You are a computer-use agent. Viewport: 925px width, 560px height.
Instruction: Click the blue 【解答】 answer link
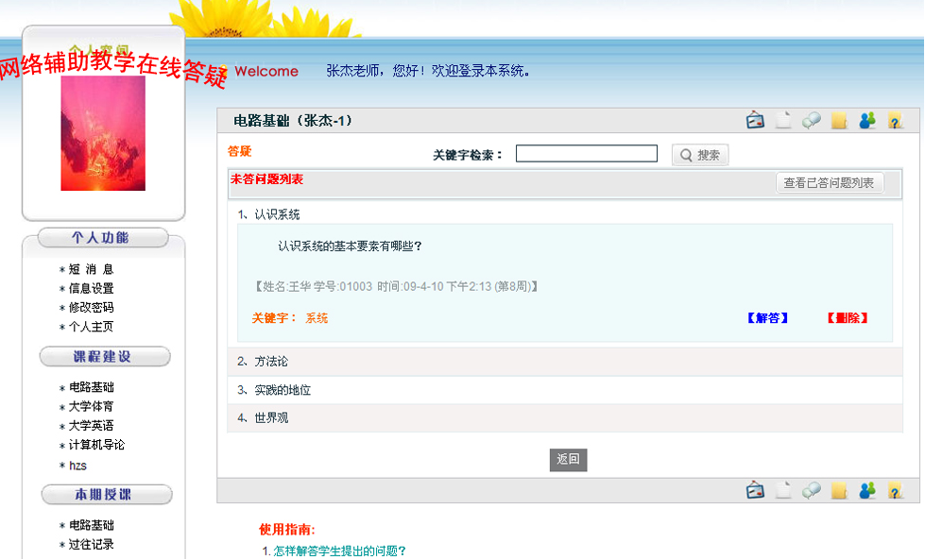click(767, 318)
